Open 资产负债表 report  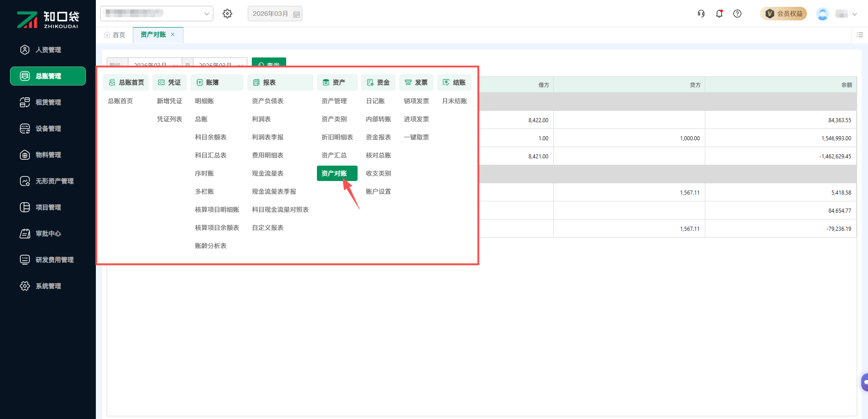268,101
